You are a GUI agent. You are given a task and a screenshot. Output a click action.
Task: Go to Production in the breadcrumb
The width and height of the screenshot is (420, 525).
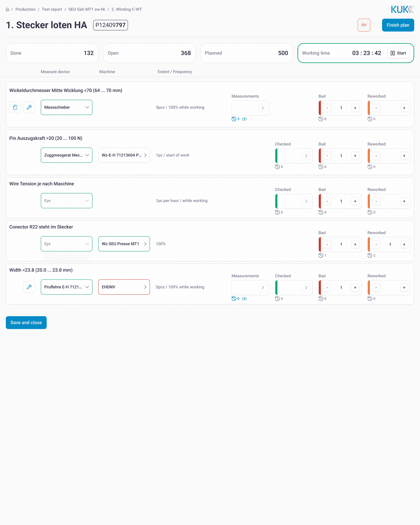pos(25,10)
